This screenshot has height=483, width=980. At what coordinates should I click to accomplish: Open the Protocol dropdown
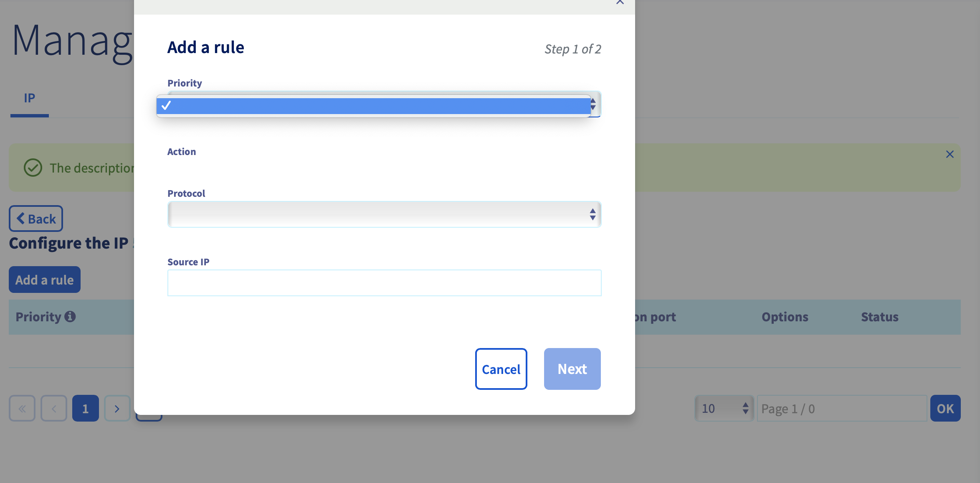(384, 214)
